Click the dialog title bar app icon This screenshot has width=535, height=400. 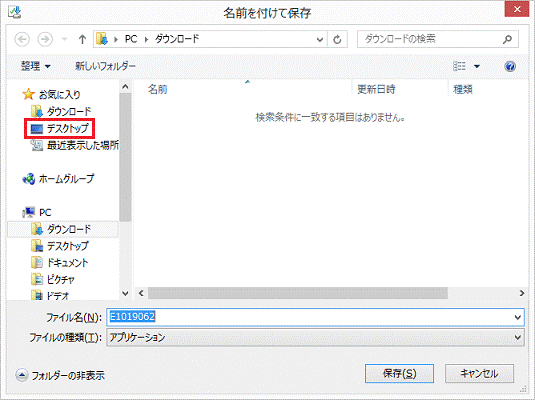pyautogui.click(x=14, y=13)
